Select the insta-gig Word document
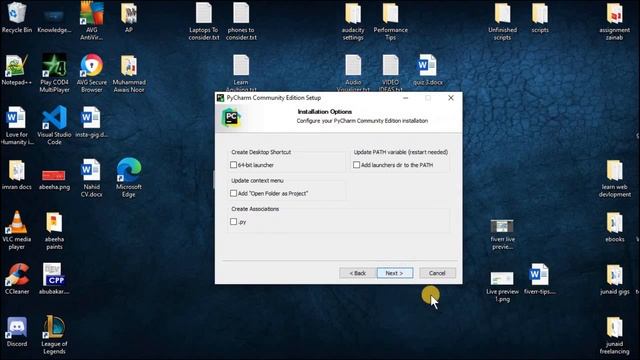This screenshot has width=640, height=360. [x=91, y=122]
